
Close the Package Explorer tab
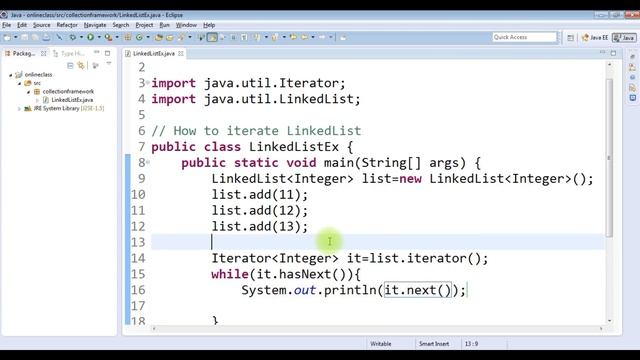[44, 53]
